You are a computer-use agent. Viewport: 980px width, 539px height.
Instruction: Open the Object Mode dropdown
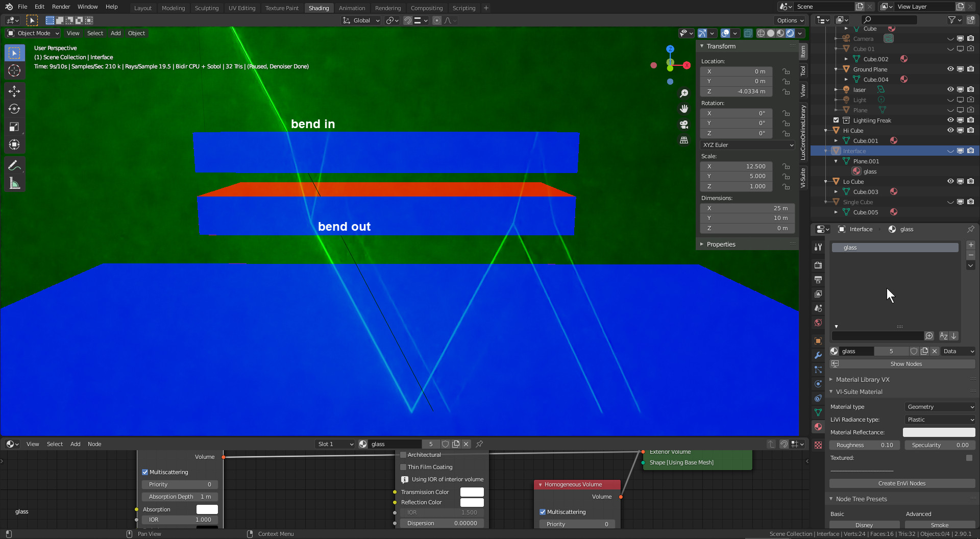pos(34,33)
